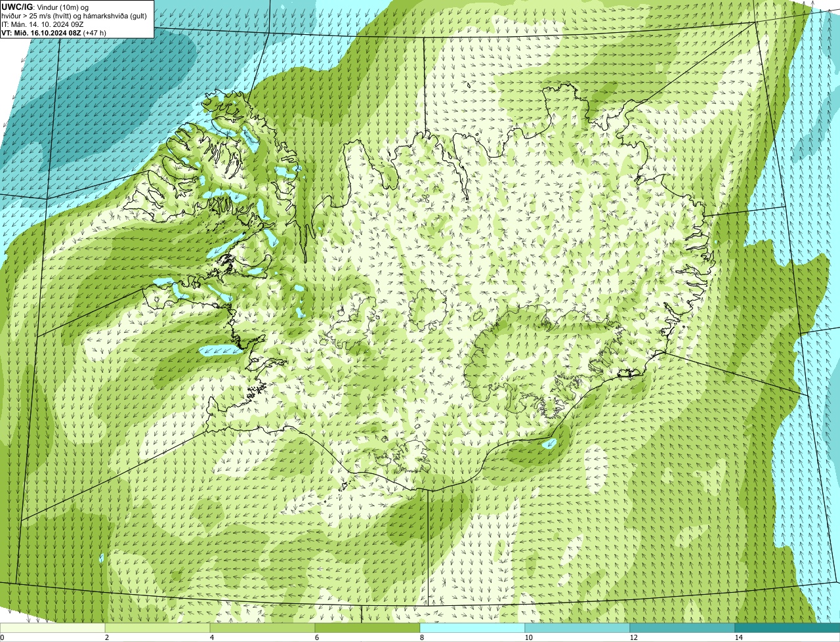Click the legend scale label '4'
840x642 pixels.
click(x=211, y=637)
